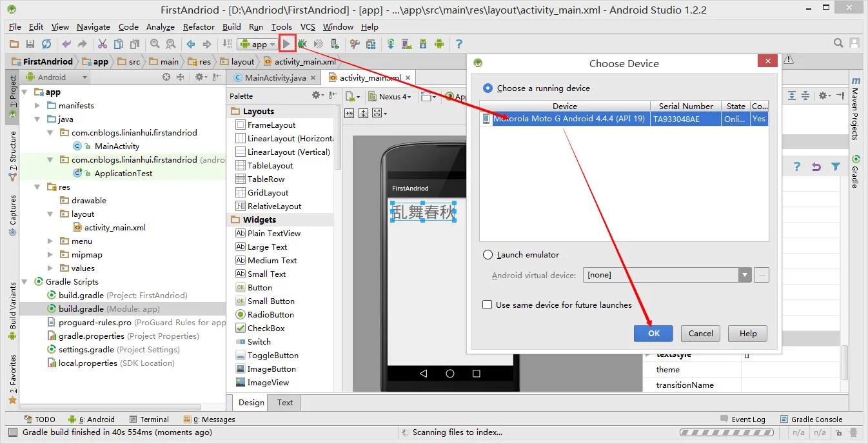The height and width of the screenshot is (444, 868).
Task: Open the Terminal tool window
Action: [x=148, y=419]
